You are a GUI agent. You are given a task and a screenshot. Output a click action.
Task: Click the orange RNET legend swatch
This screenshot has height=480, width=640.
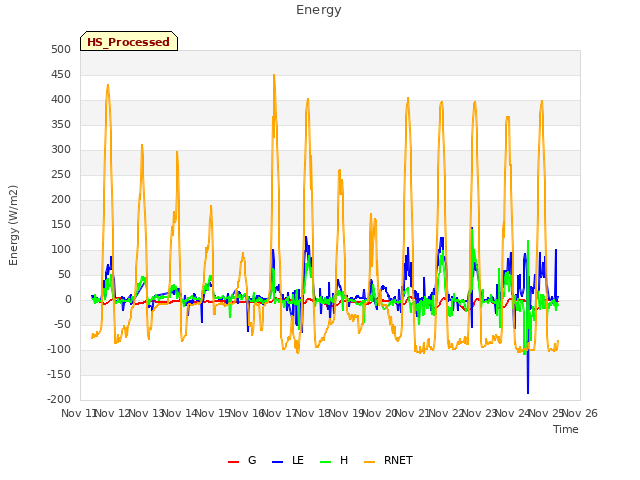tap(369, 462)
